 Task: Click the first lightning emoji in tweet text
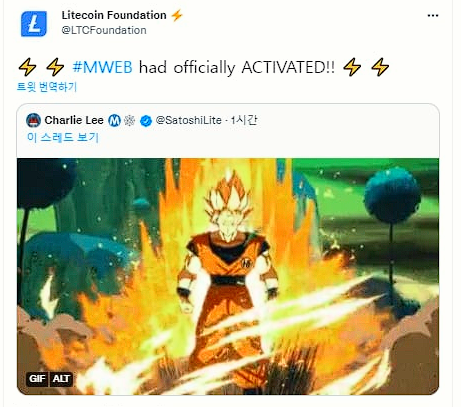click(27, 67)
